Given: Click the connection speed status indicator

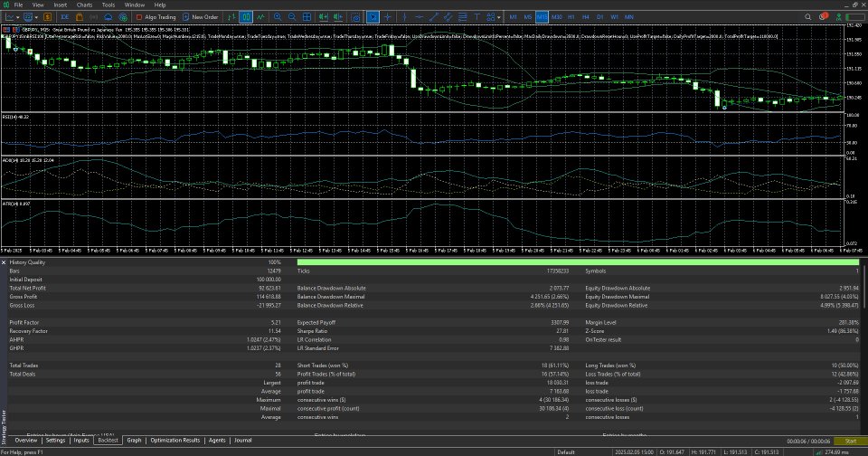Looking at the screenshot, I should tap(834, 452).
